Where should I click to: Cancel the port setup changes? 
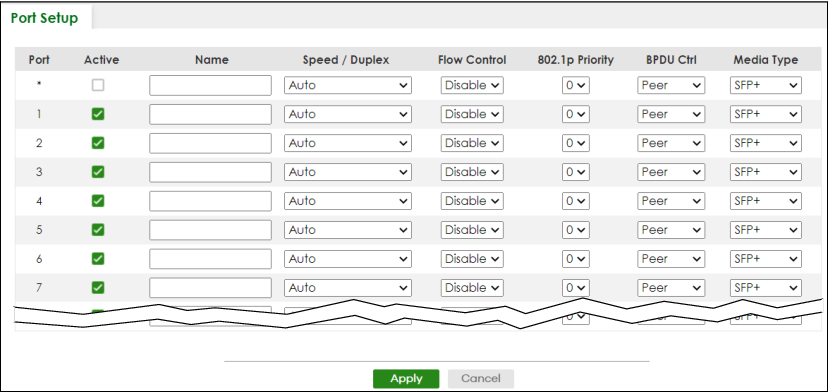481,379
